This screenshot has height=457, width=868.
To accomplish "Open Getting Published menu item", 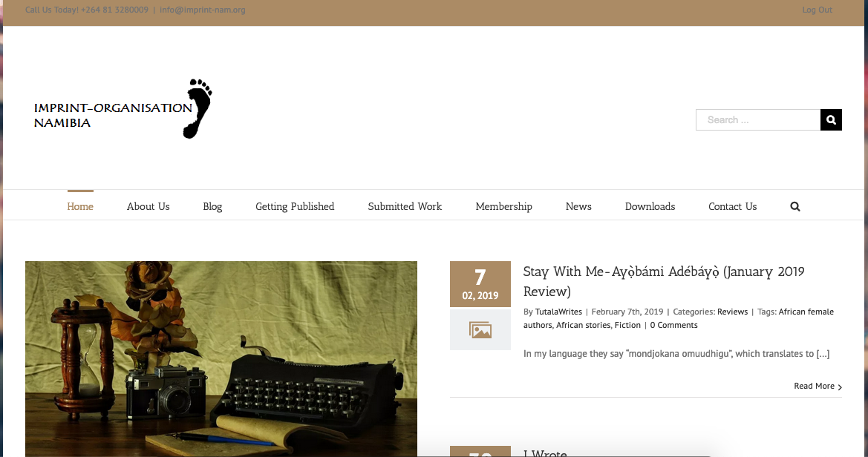I will [x=295, y=206].
